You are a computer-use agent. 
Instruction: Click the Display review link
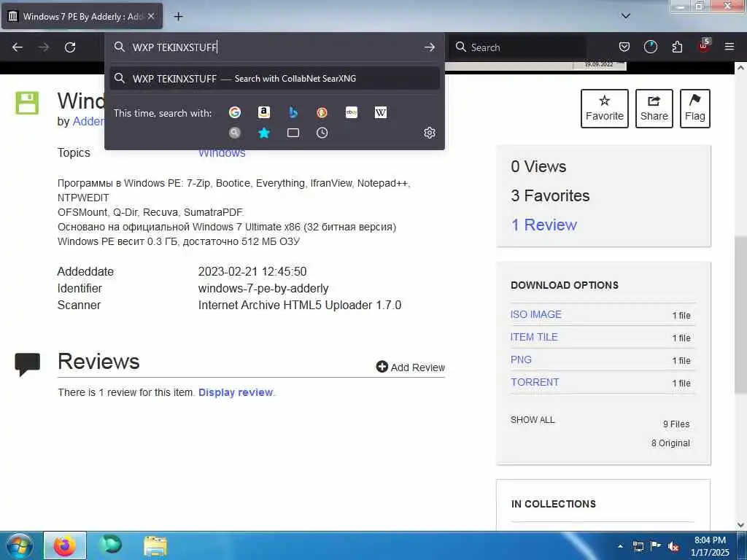[236, 392]
